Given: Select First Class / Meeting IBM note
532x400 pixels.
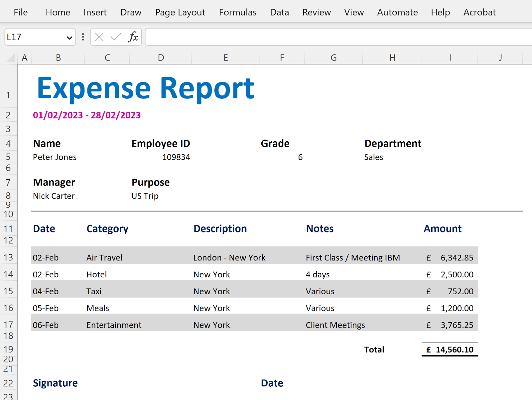Looking at the screenshot, I should [x=353, y=258].
